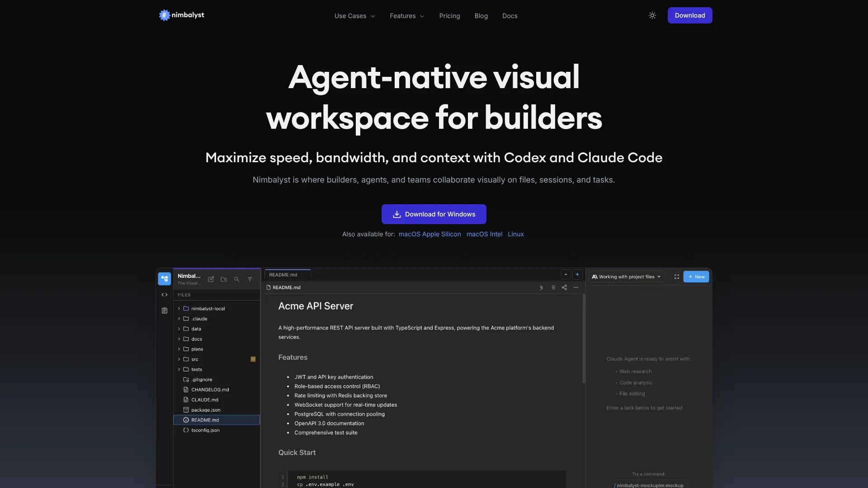Open the macOS Apple Silicon link

pyautogui.click(x=429, y=234)
